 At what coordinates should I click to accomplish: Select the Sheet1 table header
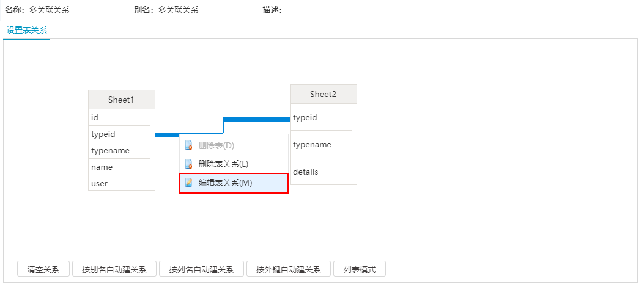[x=122, y=100]
